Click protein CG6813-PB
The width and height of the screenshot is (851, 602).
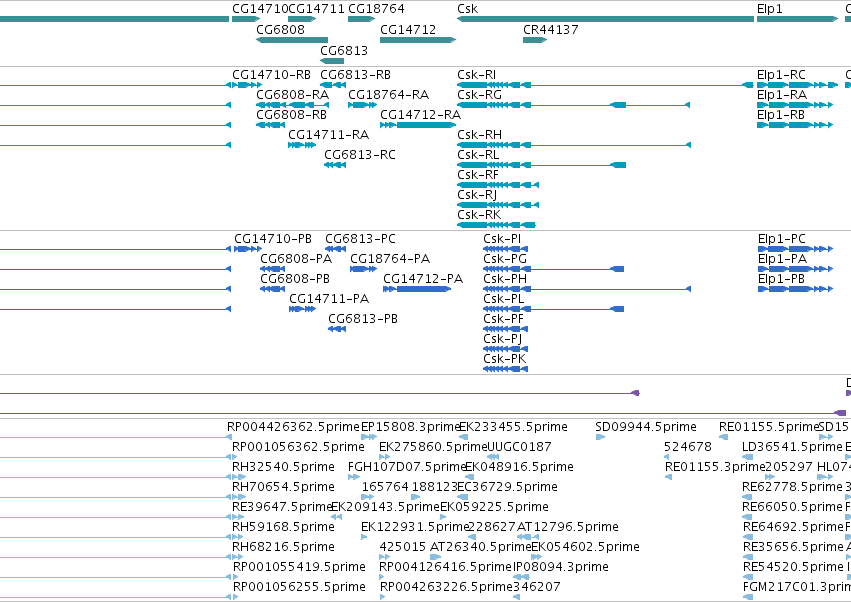tap(337, 329)
